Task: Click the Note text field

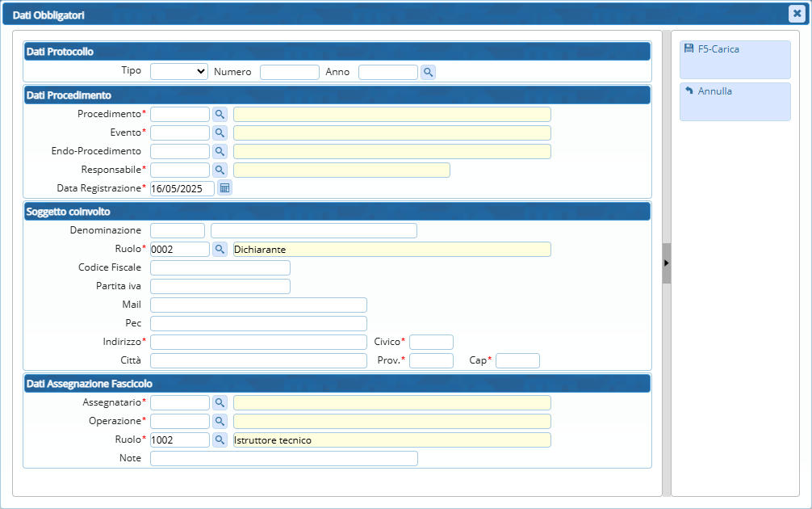Action: tap(283, 458)
